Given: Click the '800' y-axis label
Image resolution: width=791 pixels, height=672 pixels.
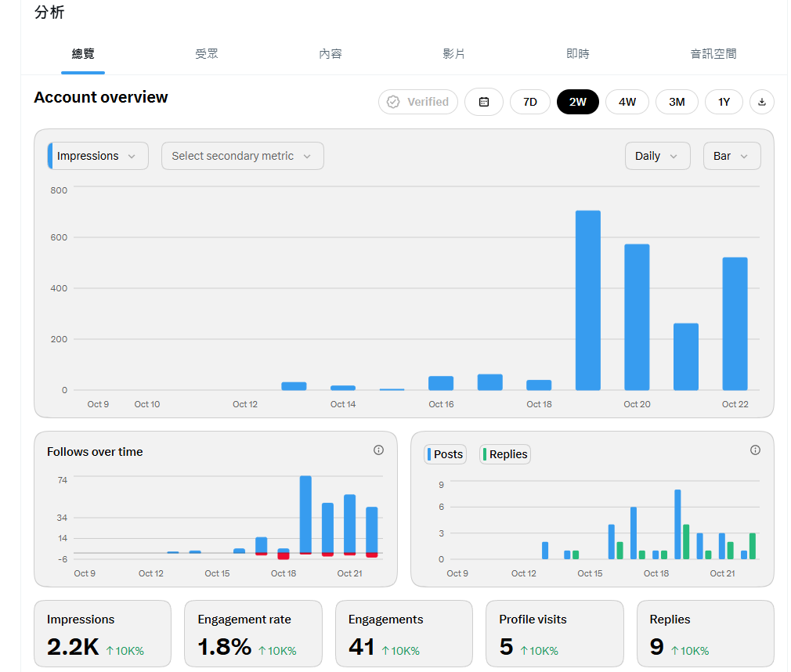Looking at the screenshot, I should [x=59, y=190].
